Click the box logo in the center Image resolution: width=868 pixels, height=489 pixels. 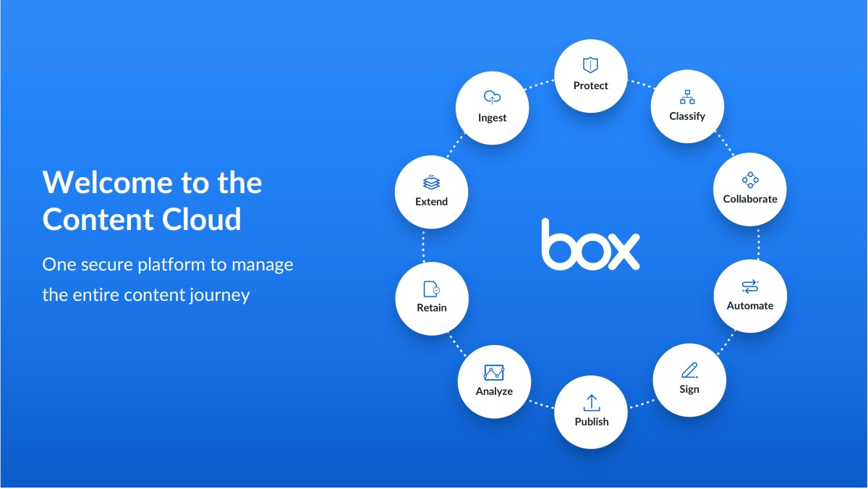tap(590, 244)
